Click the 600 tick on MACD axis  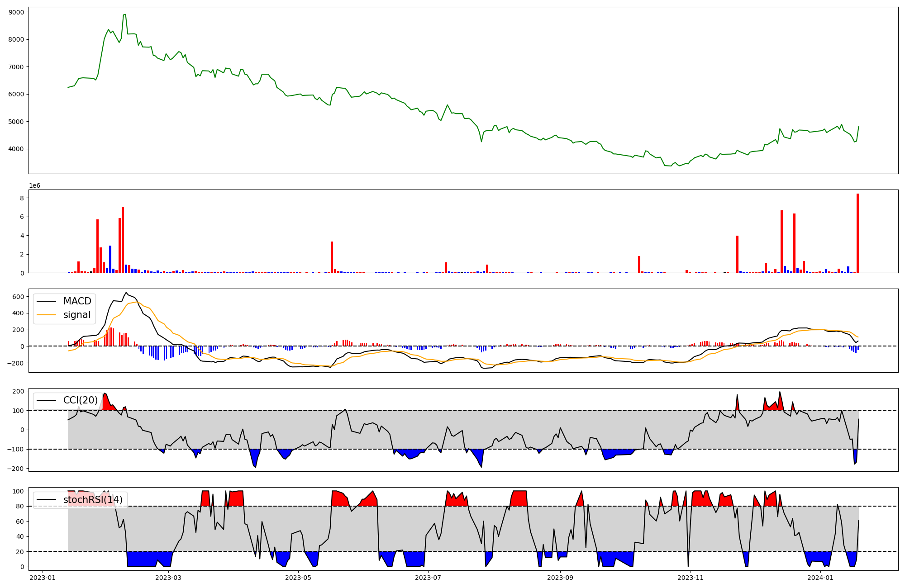[x=18, y=297]
